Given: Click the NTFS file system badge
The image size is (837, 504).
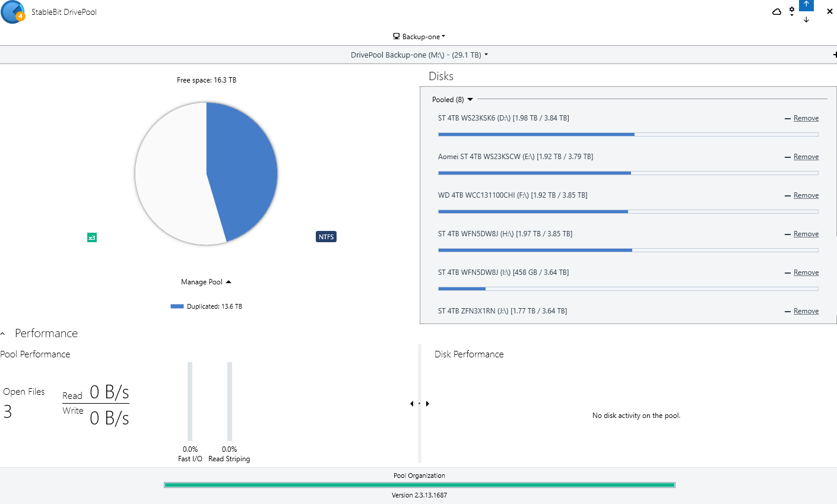Looking at the screenshot, I should pos(326,237).
